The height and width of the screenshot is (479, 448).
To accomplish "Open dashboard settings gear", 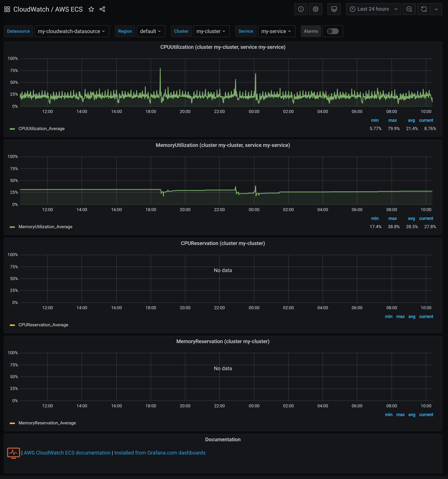I will click(x=315, y=9).
